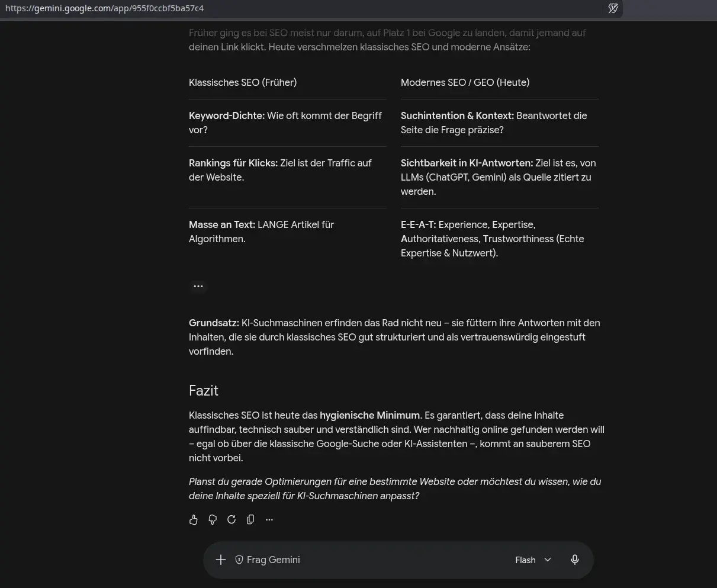Click the italic question starting 'Planst du gerade'
Image resolution: width=717 pixels, height=588 pixels.
tap(395, 489)
